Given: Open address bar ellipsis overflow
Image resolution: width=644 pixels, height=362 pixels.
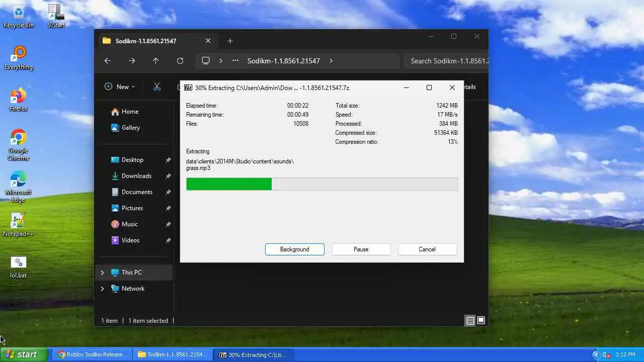Looking at the screenshot, I should click(x=235, y=61).
